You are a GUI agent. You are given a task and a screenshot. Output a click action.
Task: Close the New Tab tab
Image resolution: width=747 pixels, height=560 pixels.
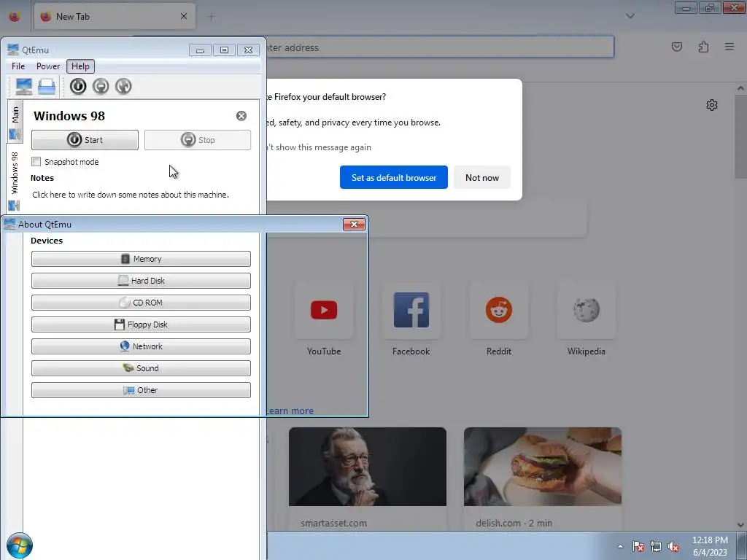(184, 17)
